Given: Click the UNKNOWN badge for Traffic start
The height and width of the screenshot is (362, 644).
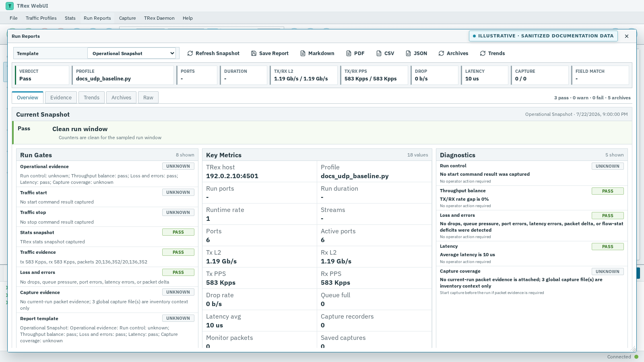Looking at the screenshot, I should (178, 192).
